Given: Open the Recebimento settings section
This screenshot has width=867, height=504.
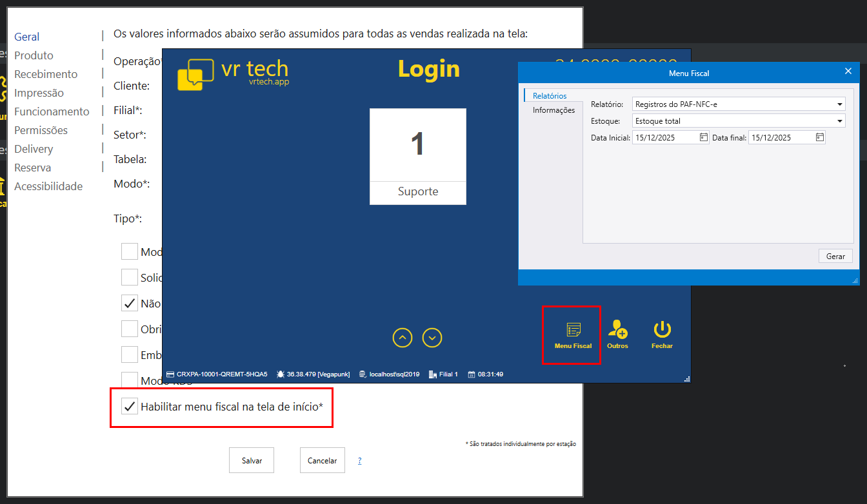Looking at the screenshot, I should click(46, 74).
